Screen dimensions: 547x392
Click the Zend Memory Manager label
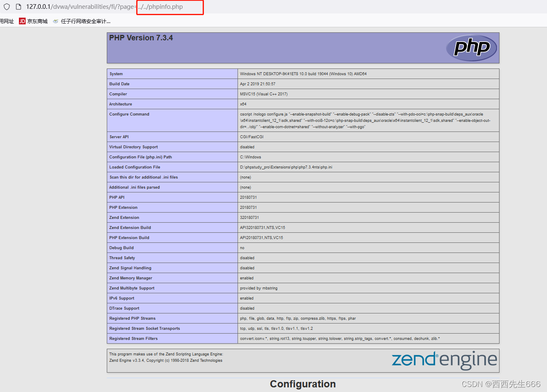tap(131, 278)
